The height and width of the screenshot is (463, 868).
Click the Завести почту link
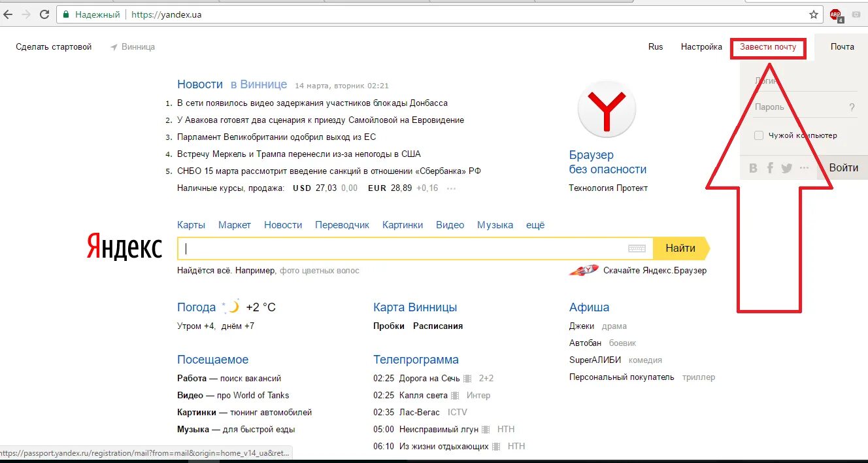[x=768, y=47]
